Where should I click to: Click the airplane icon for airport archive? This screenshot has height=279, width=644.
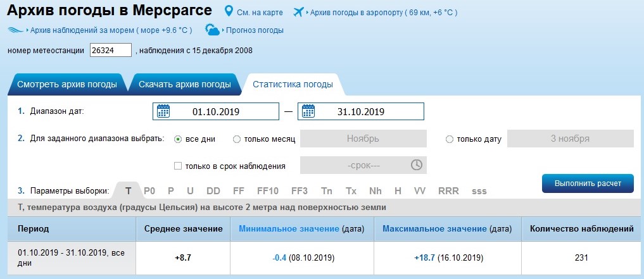(x=298, y=12)
